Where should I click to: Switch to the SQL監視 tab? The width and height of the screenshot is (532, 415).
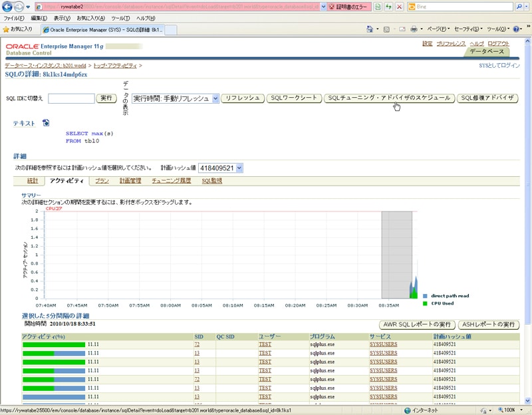(x=211, y=180)
